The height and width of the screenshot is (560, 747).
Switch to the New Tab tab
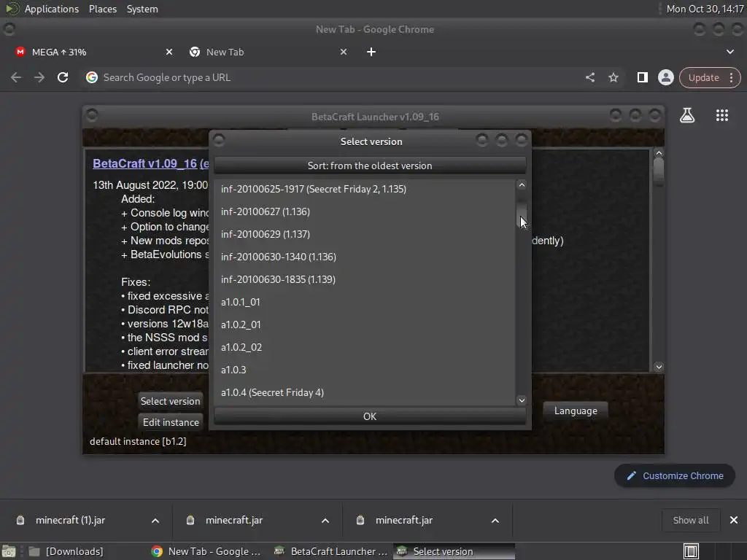(269, 52)
